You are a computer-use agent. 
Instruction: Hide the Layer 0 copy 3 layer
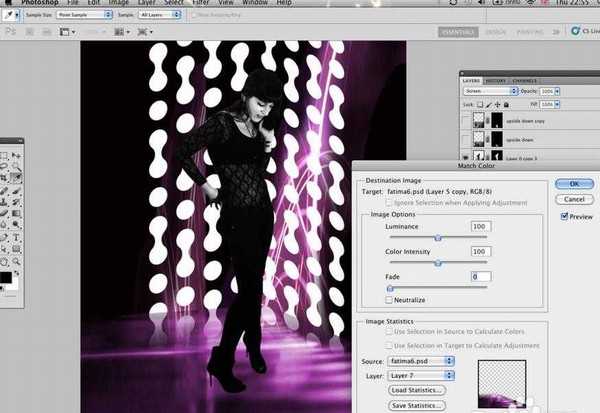pos(467,157)
